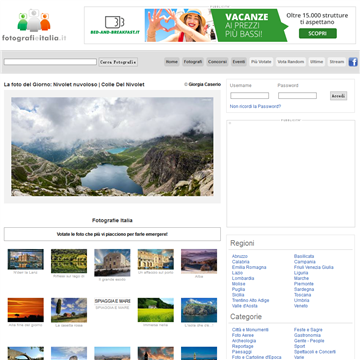
Task: Open the Eventi menu item
Action: click(x=239, y=62)
